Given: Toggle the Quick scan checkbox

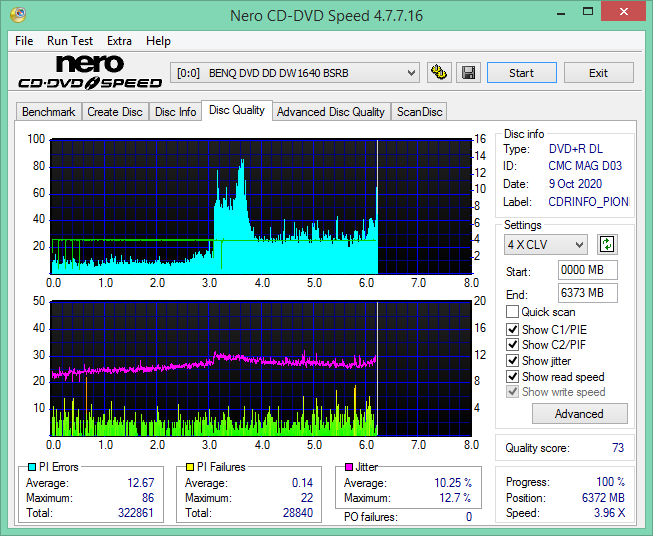Looking at the screenshot, I should (512, 312).
